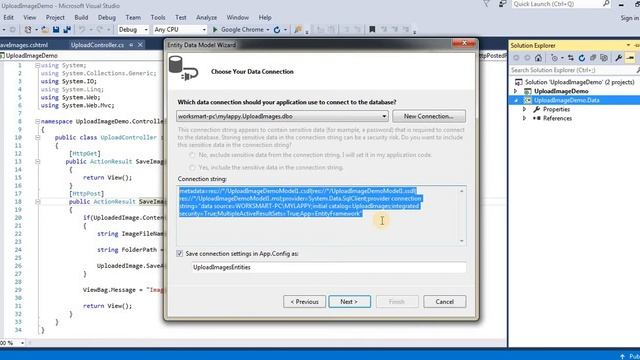Click connection string box scroll-down arrow

[462, 241]
